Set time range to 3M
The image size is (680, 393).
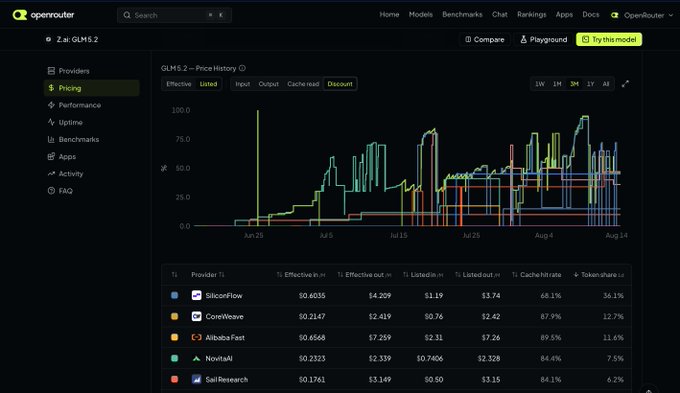(x=574, y=84)
